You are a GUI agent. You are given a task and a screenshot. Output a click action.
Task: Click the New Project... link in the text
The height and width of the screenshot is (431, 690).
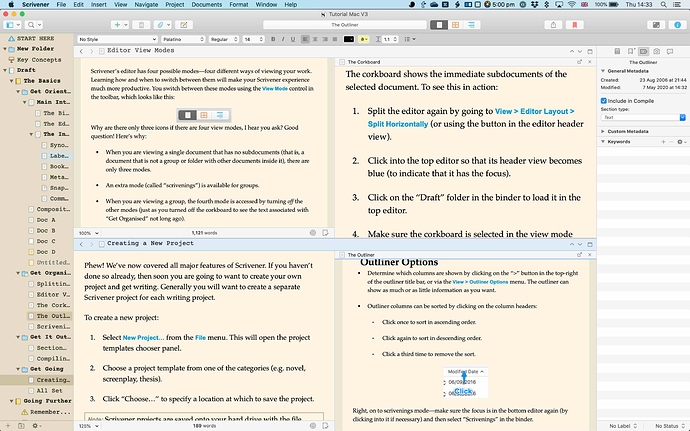click(x=143, y=338)
